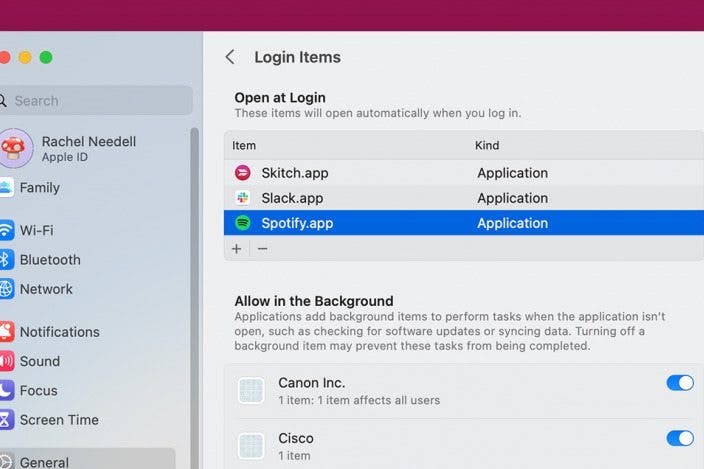This screenshot has width=704, height=469.
Task: Click the Slack.app icon in the list
Action: pos(242,198)
